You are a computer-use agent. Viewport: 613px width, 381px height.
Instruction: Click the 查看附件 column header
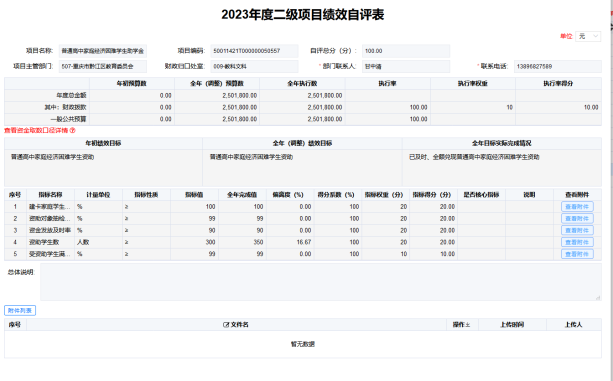coord(577,195)
